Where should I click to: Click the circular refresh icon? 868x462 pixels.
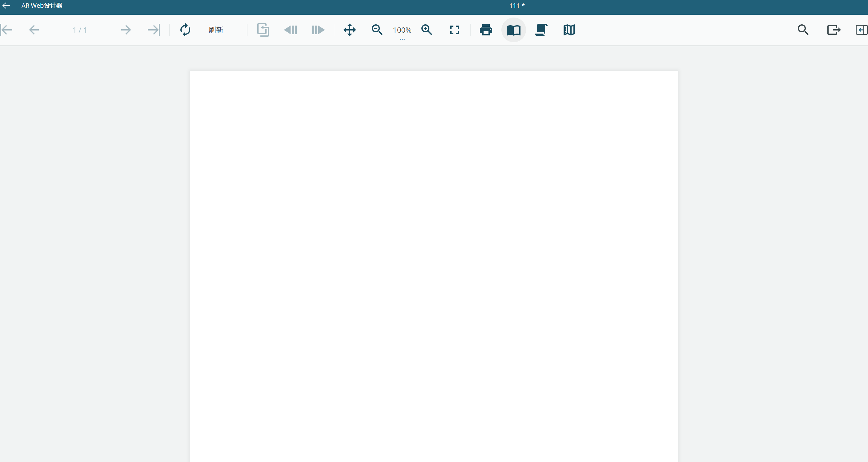click(x=185, y=30)
